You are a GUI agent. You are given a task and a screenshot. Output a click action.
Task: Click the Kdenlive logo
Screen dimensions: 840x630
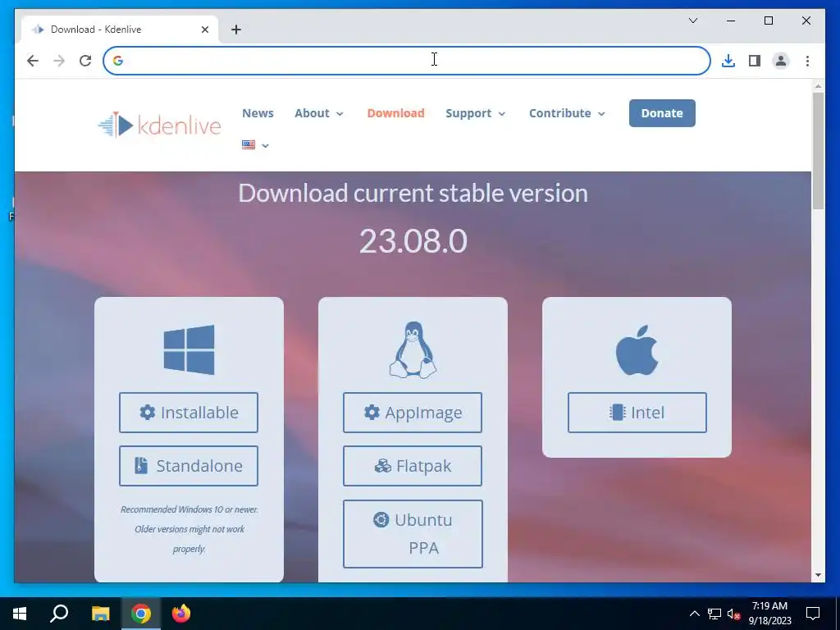pos(159,125)
